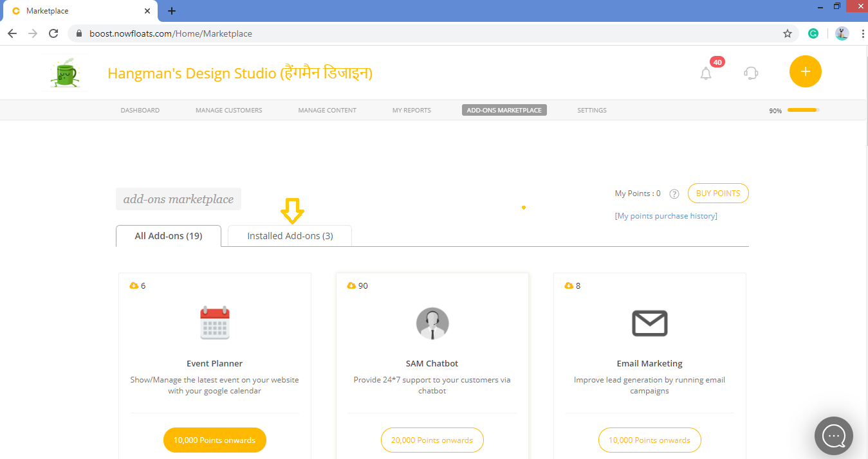Click the Marketplace browser tab title
The image size is (868, 459).
[47, 11]
